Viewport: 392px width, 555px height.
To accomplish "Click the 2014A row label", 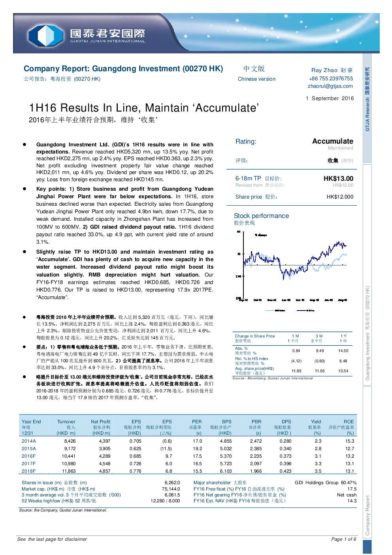I will (x=29, y=441).
